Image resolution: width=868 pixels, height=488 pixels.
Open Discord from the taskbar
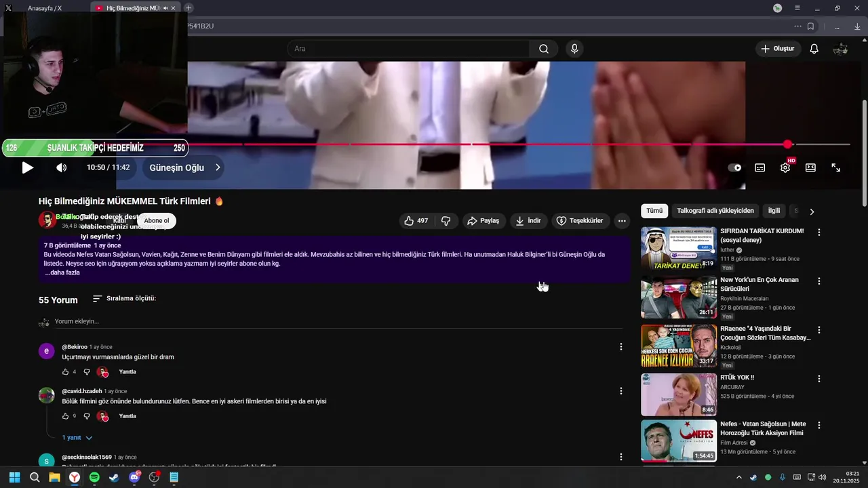[134, 478]
